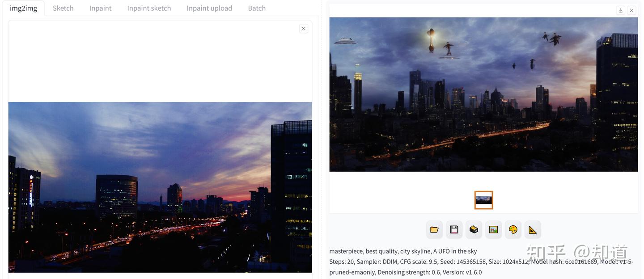Save images as zip archive box icon

(474, 229)
